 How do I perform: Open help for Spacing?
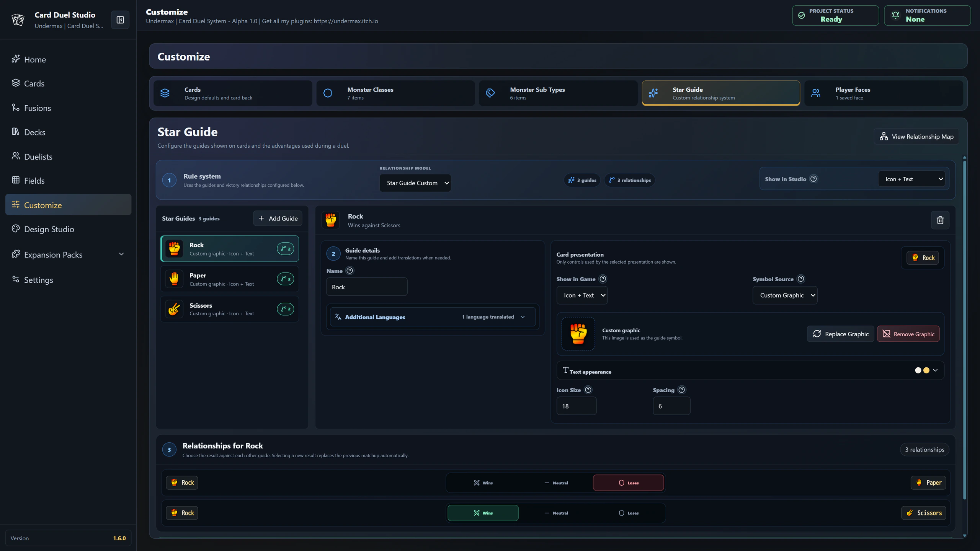(x=682, y=390)
